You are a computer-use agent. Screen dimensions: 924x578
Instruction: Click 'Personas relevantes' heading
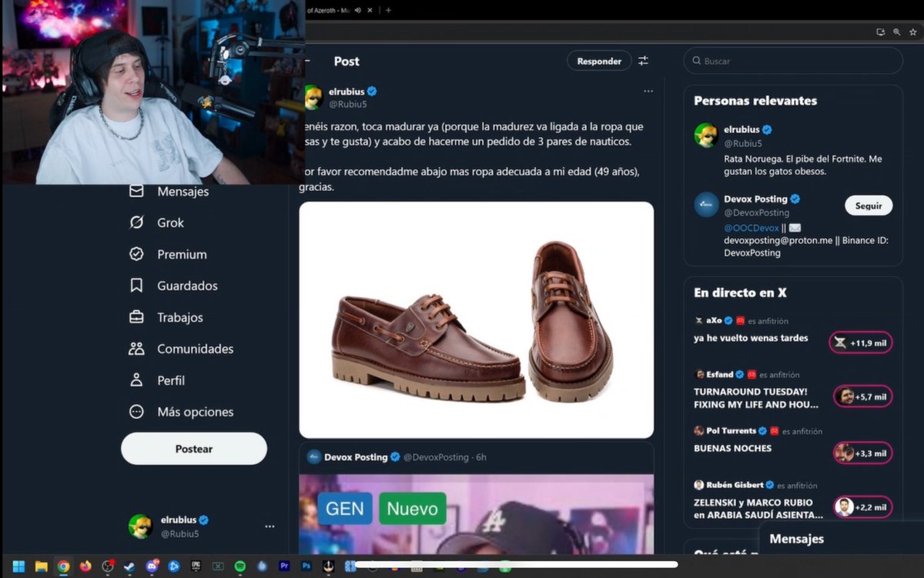755,100
